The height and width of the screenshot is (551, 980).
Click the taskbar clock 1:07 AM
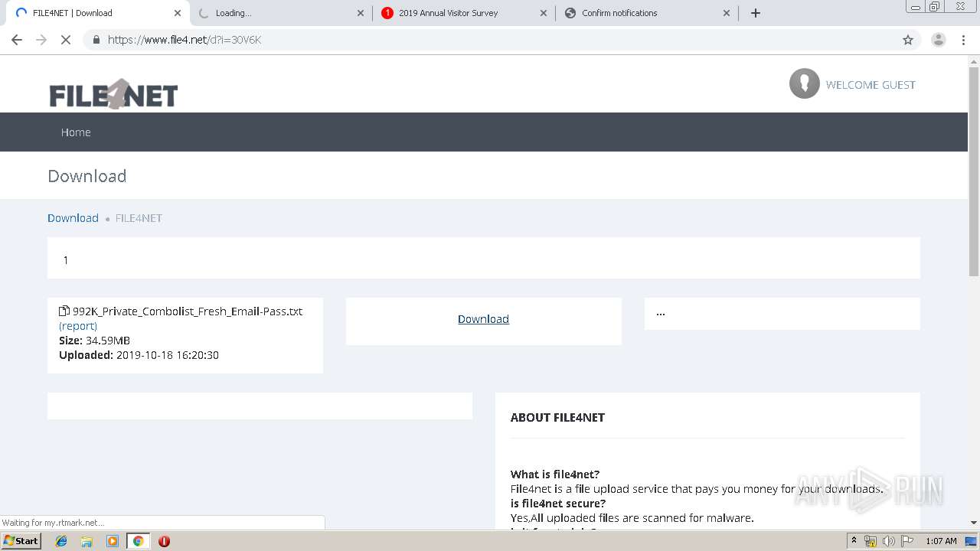(941, 541)
